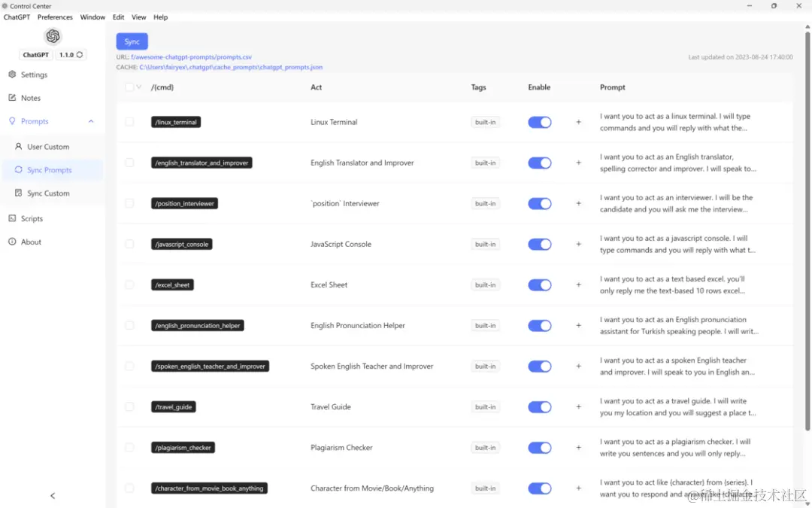
Task: Tick the checkbox for /excel_sheet row
Action: click(x=129, y=284)
